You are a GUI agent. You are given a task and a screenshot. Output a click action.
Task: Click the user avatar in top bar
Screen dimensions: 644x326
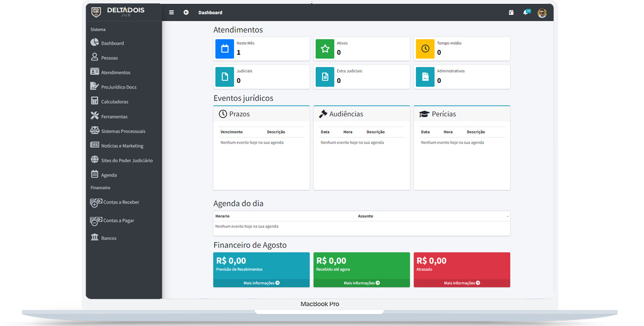pos(542,13)
